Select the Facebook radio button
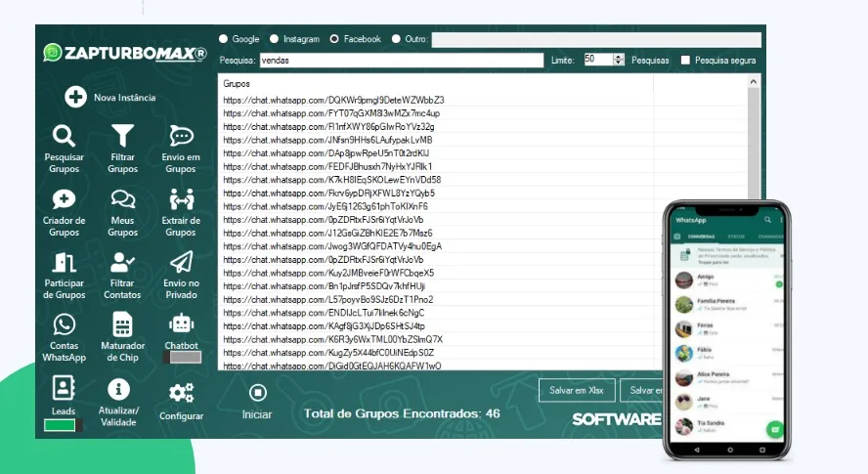This screenshot has height=474, width=868. 334,39
